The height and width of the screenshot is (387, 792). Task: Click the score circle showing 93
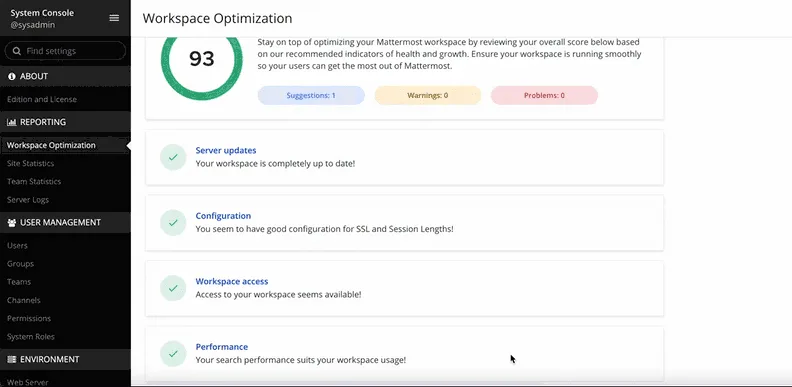(x=202, y=59)
